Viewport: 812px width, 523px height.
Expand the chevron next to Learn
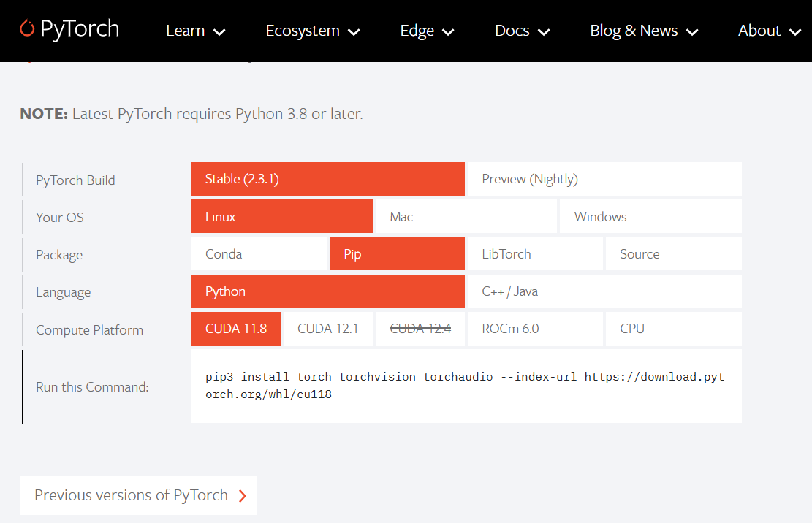click(x=219, y=33)
